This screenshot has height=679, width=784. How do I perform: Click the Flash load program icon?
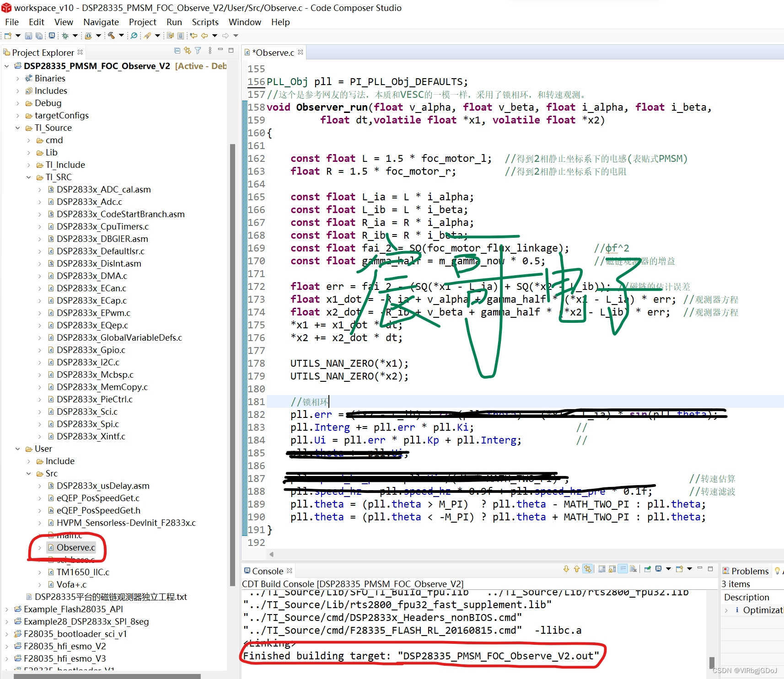pos(88,36)
